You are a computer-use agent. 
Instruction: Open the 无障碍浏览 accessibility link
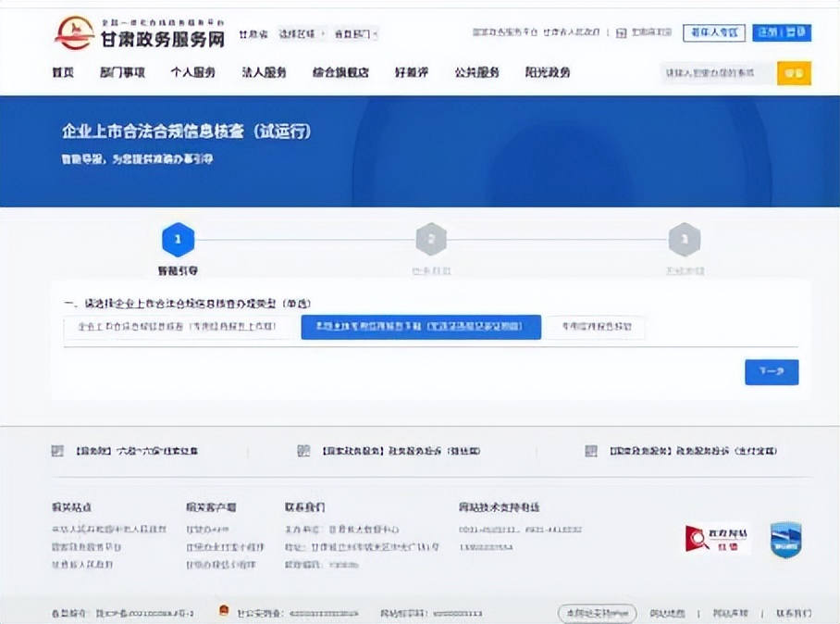pyautogui.click(x=649, y=33)
